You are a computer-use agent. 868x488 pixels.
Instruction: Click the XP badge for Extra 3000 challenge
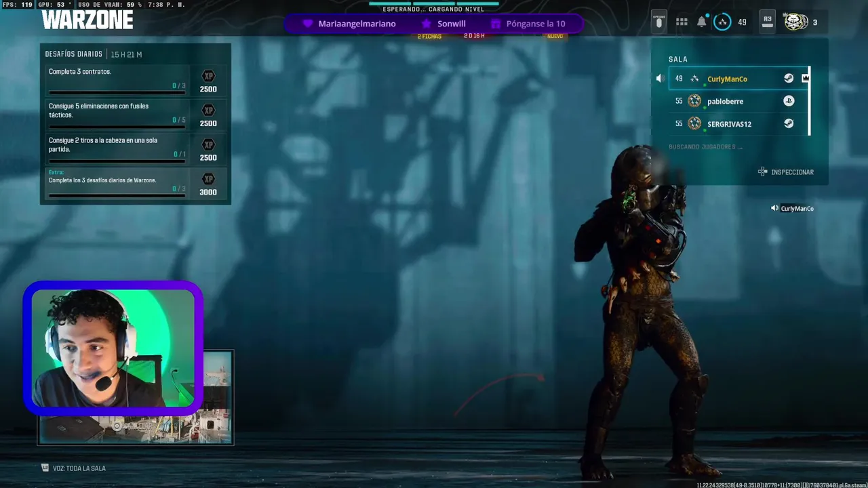click(x=208, y=179)
